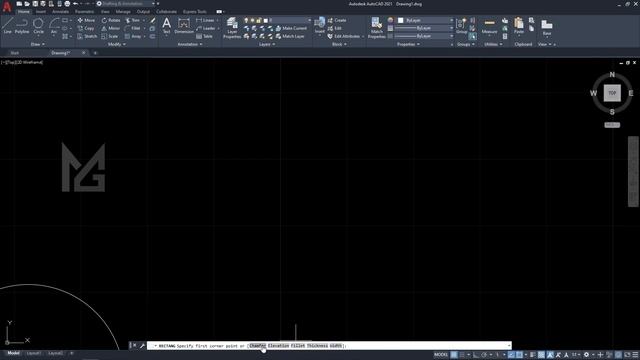Choose the Array command
The width and height of the screenshot is (640, 360).
[133, 36]
